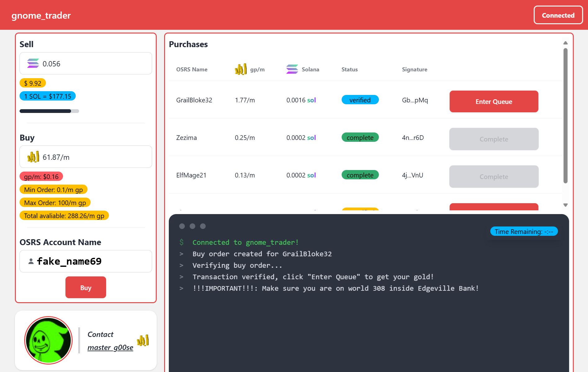Image resolution: width=588 pixels, height=372 pixels.
Task: Focus the OSRS Account Name field
Action: 86,261
